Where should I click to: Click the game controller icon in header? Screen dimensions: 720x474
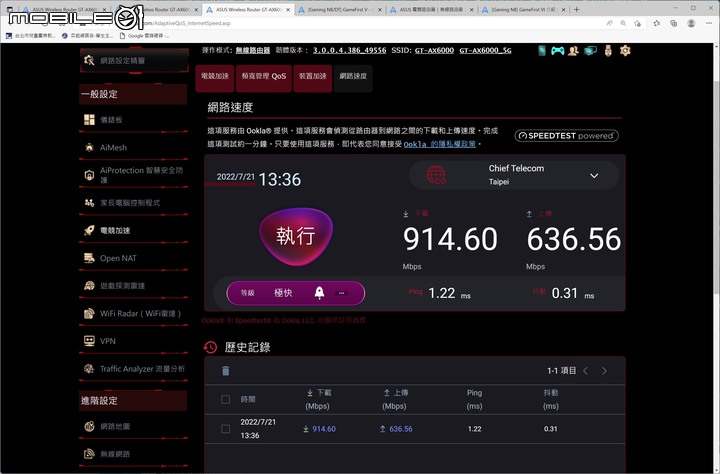click(x=557, y=51)
